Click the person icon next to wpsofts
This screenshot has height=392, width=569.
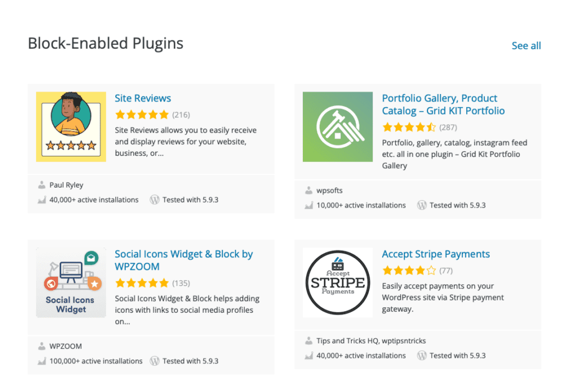310,190
